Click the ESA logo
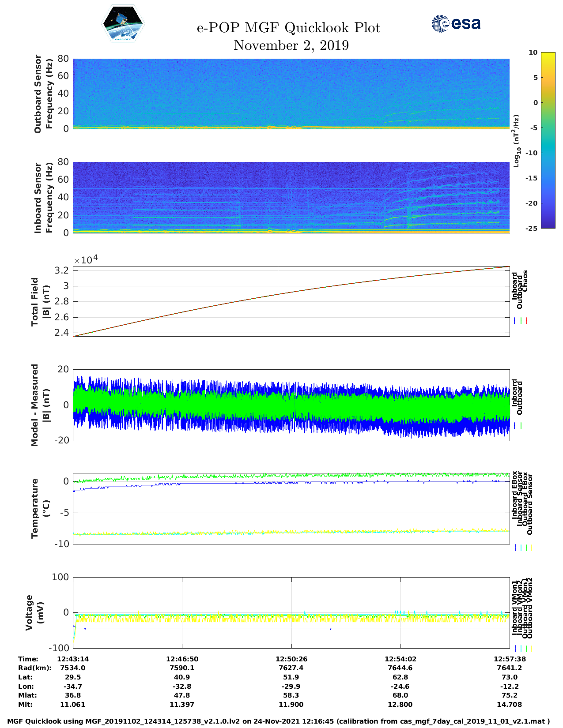The image size is (563, 728). coord(456,23)
